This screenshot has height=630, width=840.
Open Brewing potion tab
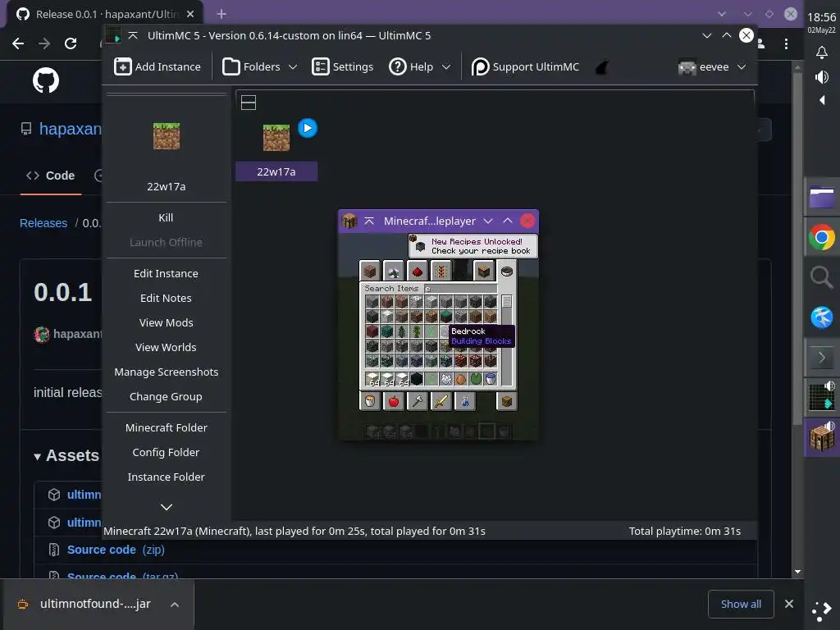(464, 400)
